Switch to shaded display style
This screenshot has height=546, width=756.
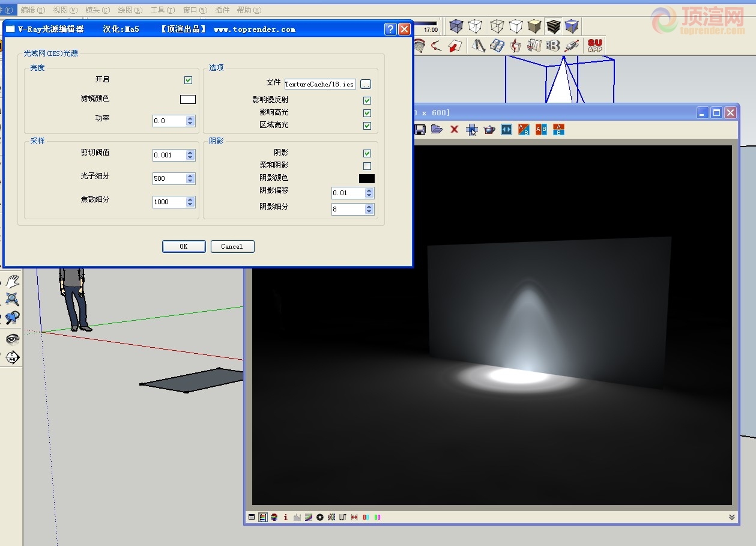[534, 26]
